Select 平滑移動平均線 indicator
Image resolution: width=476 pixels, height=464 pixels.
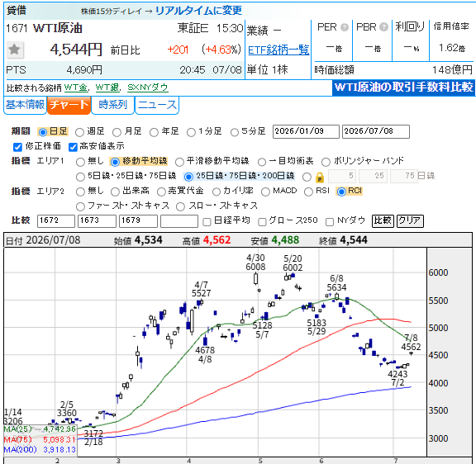coord(179,162)
